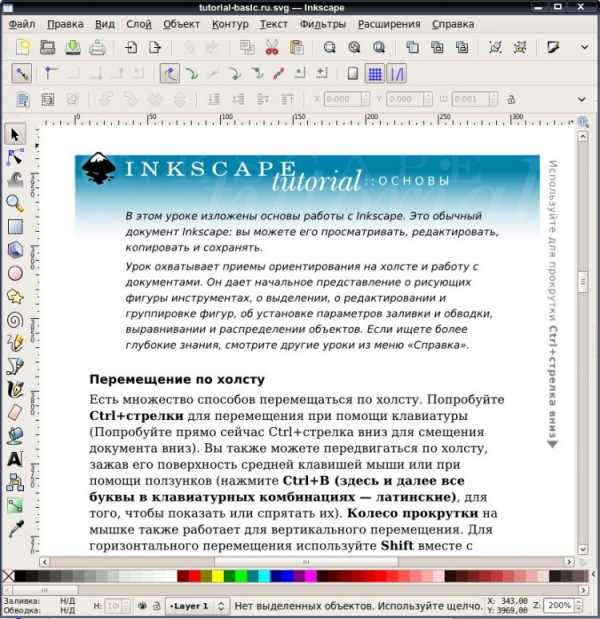Click the Print document icon
This screenshot has width=600, height=619.
[97, 47]
